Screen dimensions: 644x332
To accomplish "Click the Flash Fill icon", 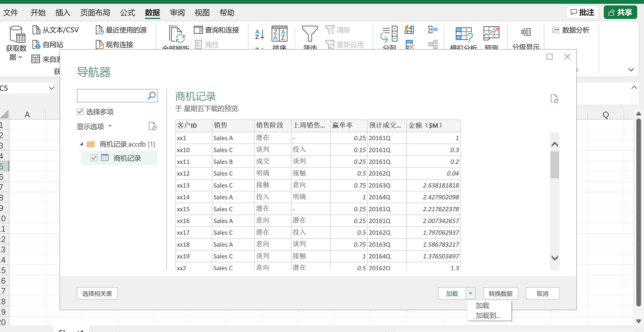I will click(409, 30).
